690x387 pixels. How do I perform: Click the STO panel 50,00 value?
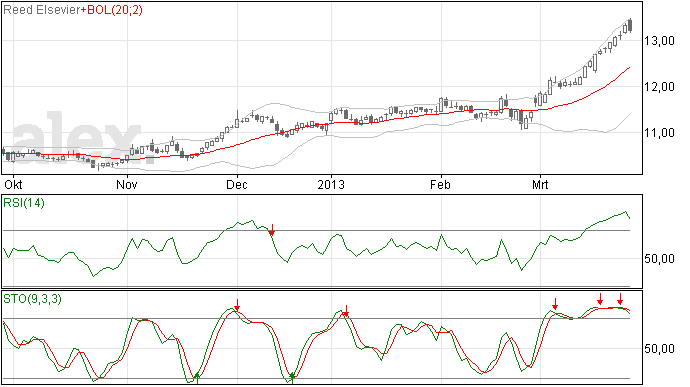tap(659, 349)
